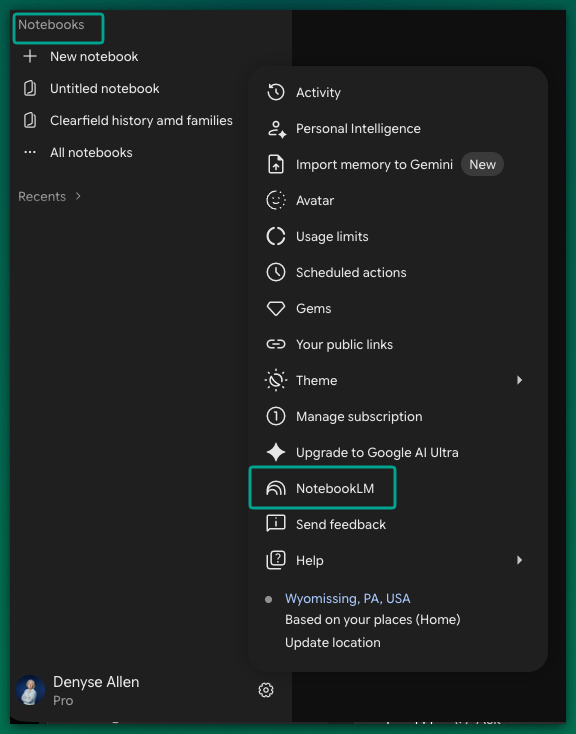
Task: Click the Denyse Allen account name
Action: click(x=96, y=682)
